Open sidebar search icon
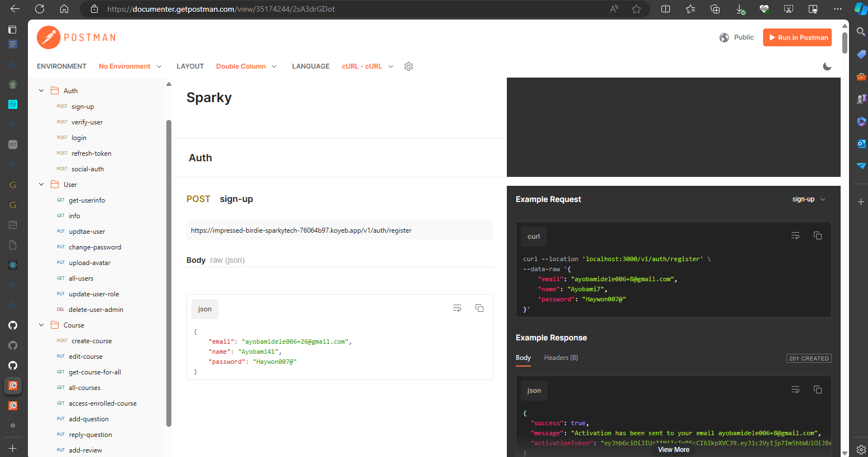Image resolution: width=868 pixels, height=457 pixels. click(x=861, y=32)
